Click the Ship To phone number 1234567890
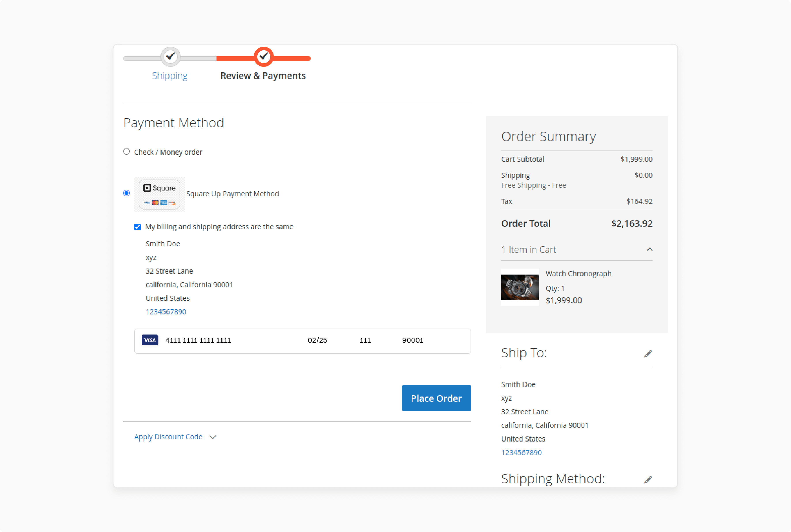The width and height of the screenshot is (791, 532). click(x=522, y=452)
